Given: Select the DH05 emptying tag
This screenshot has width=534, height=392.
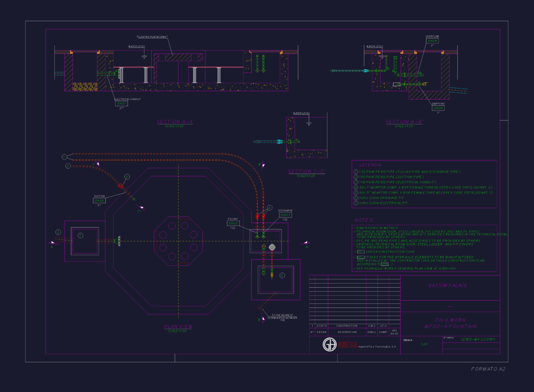Looking at the screenshot, I should pos(438,108).
